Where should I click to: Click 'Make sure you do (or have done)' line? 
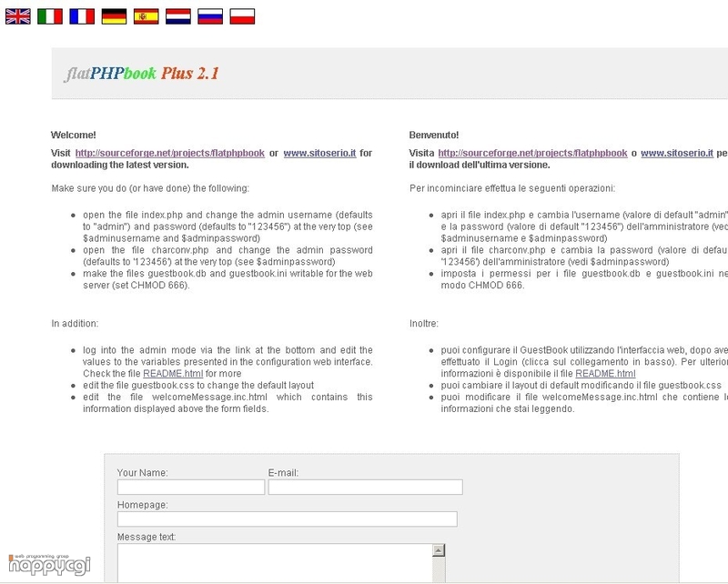(150, 188)
